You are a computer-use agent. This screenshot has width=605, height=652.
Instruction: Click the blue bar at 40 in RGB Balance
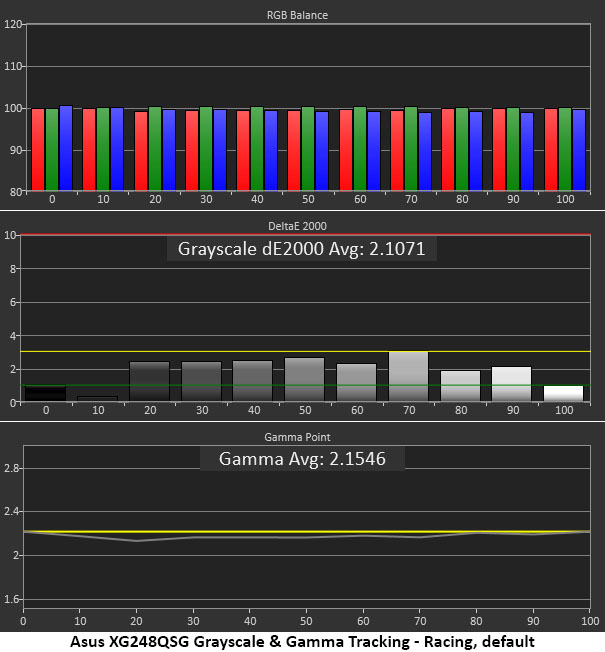271,151
